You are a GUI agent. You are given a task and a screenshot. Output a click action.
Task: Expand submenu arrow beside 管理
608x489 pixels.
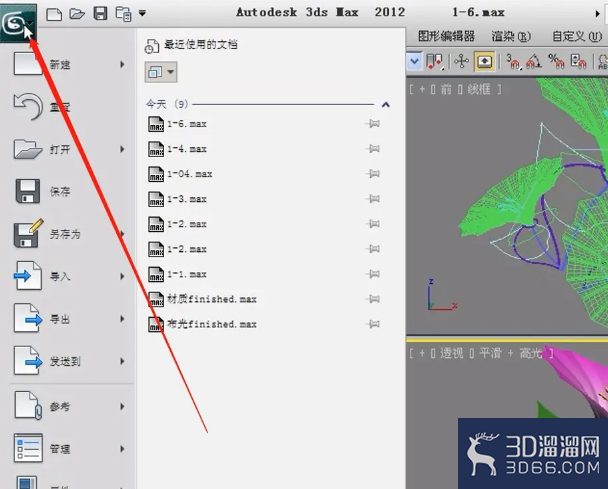[x=122, y=449]
